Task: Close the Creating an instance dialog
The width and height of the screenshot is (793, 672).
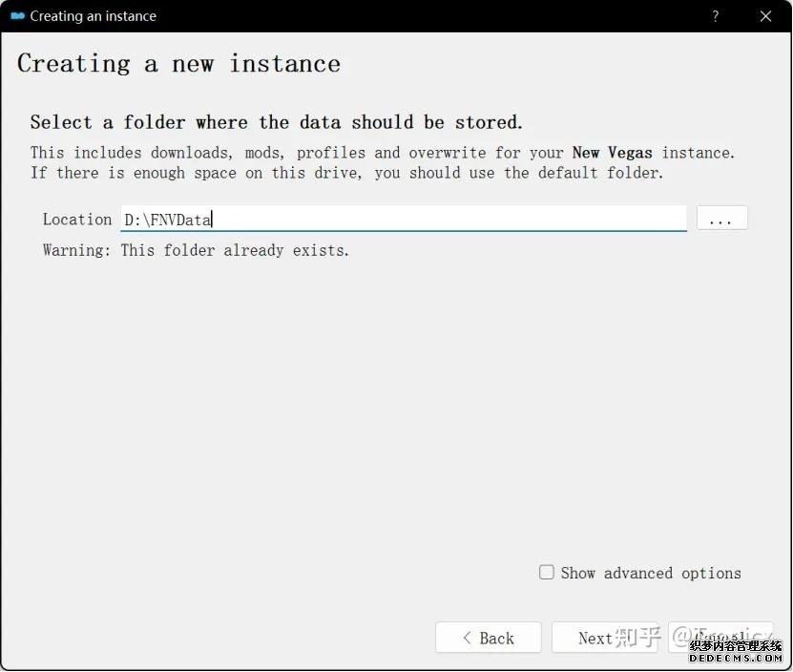Action: click(x=765, y=16)
